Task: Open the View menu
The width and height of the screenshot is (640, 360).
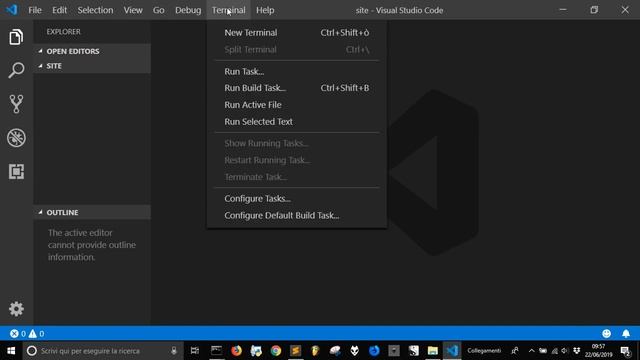Action: (133, 10)
